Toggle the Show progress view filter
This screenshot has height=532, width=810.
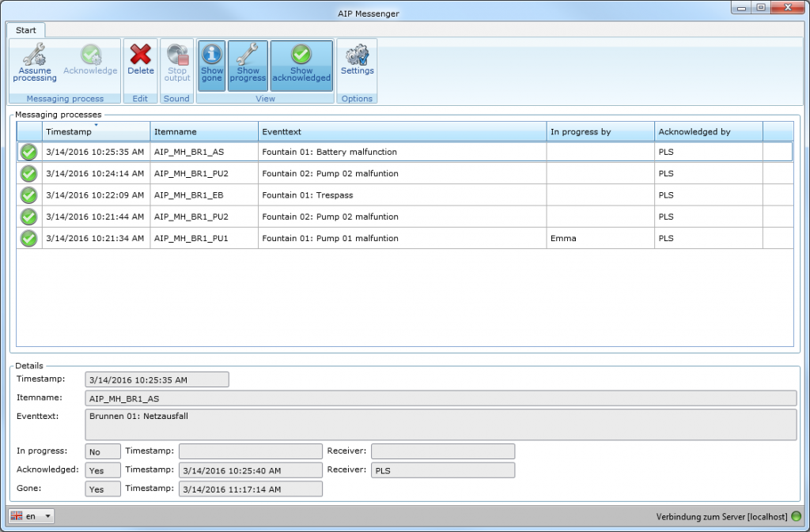click(248, 65)
